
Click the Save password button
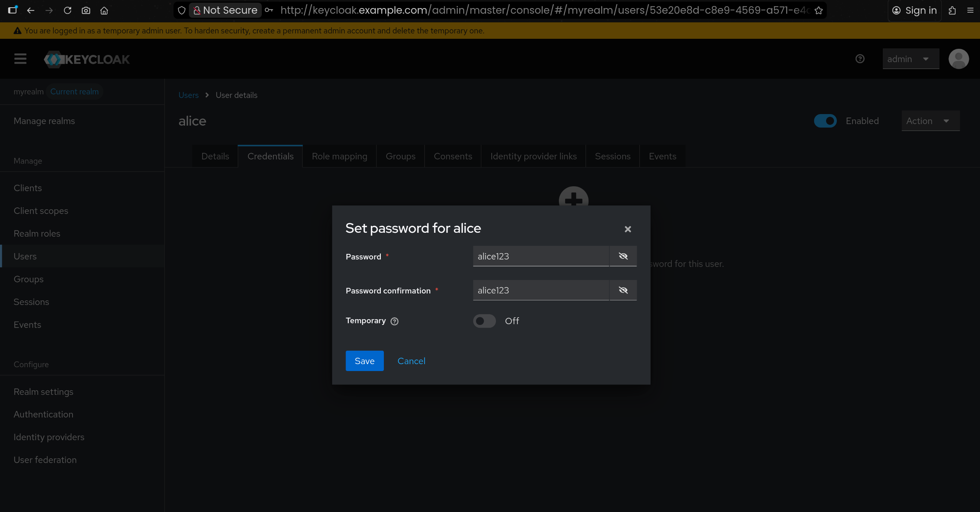click(x=364, y=361)
